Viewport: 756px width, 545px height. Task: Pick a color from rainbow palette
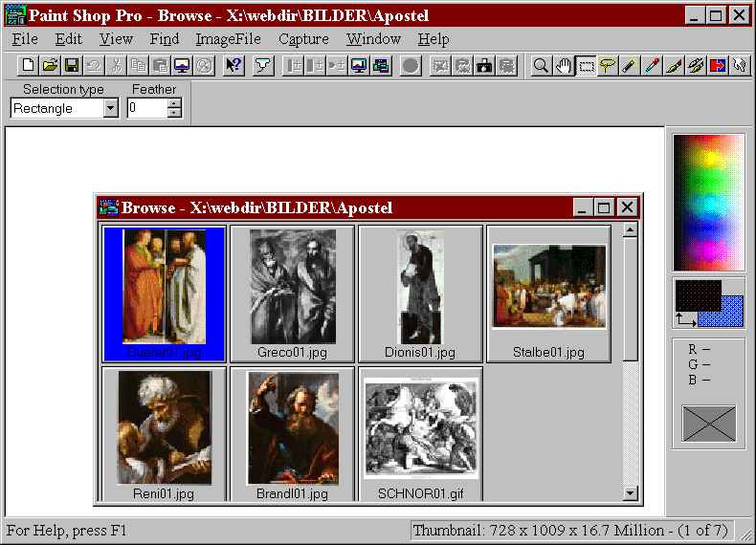[707, 202]
